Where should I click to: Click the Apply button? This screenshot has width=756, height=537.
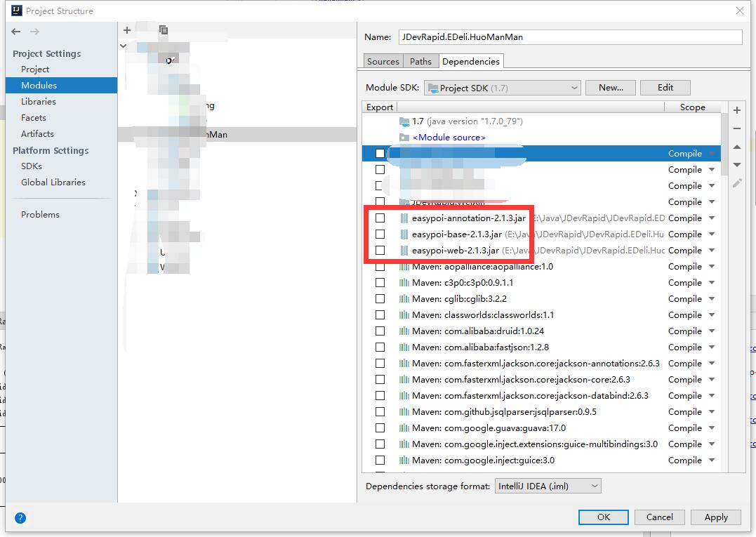(x=716, y=517)
